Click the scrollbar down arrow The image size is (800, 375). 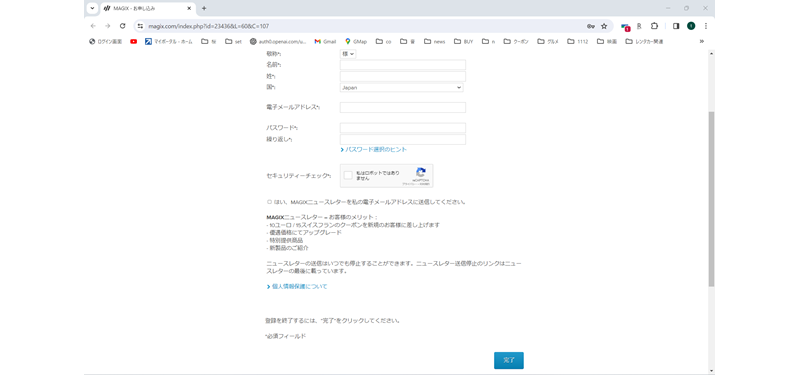(x=711, y=371)
